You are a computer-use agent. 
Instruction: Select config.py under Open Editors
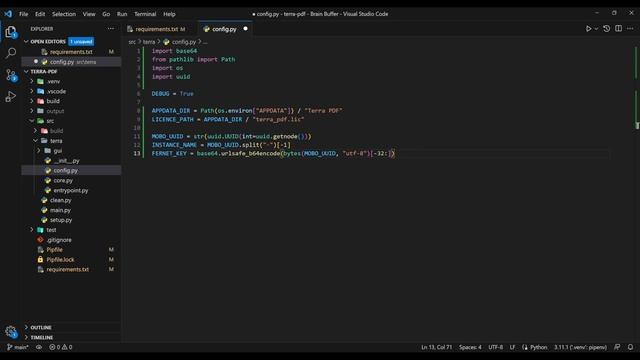pyautogui.click(x=71, y=62)
